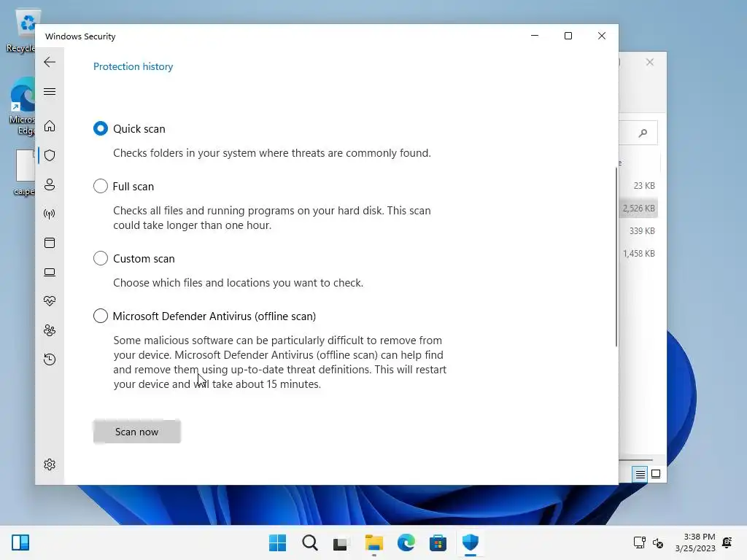Open Family options icon
Viewport: 747px width, 560px height.
coord(50,330)
